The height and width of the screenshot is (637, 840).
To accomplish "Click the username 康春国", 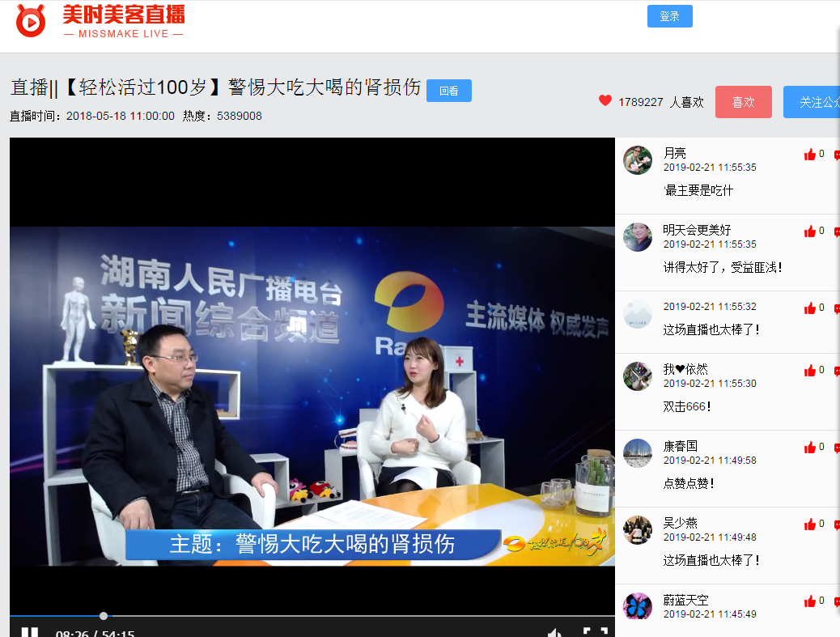I will (681, 446).
